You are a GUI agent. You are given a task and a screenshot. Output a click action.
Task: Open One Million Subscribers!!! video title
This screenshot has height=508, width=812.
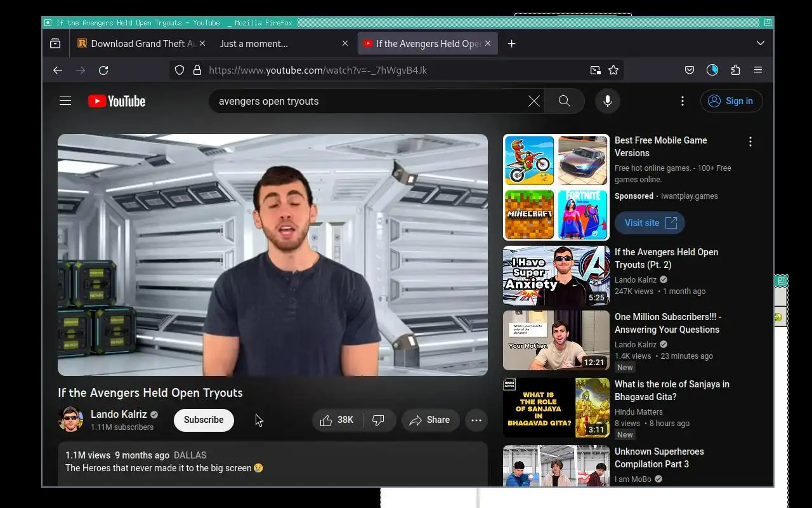[x=668, y=323]
